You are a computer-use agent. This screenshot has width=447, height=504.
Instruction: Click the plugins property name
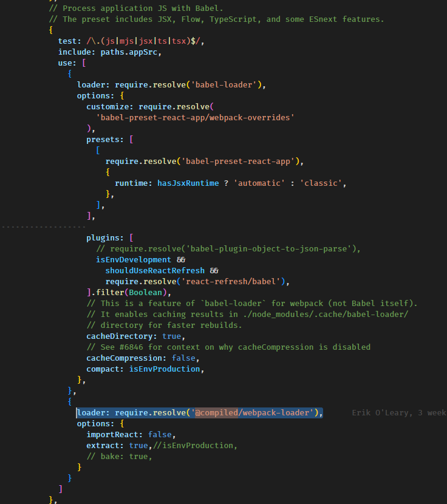(103, 238)
